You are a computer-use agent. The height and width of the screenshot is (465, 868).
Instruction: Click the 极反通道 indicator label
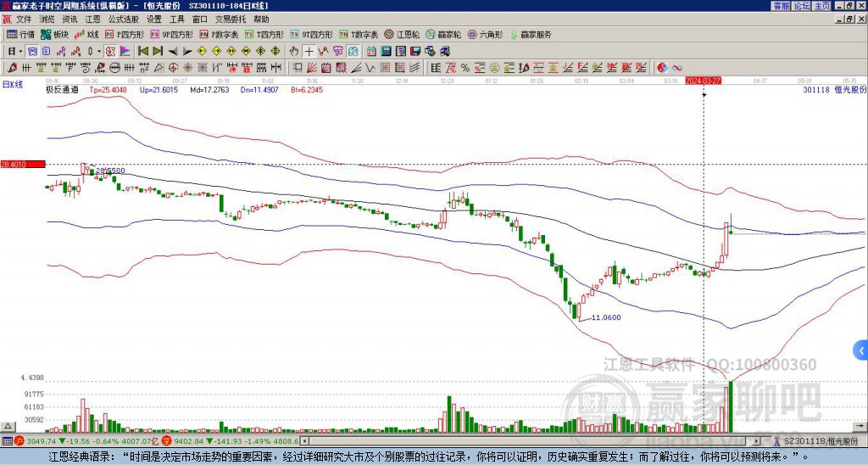62,89
